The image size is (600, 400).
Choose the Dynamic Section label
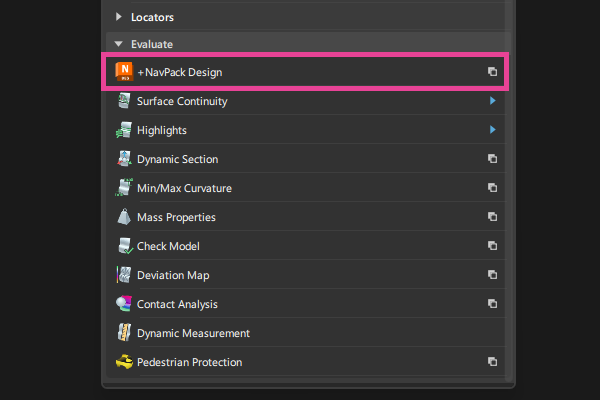pyautogui.click(x=178, y=159)
